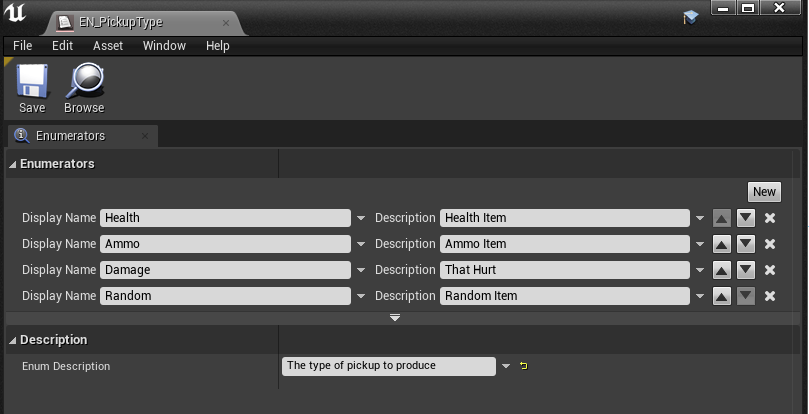Open the Asset menu
Viewport: 809px width, 414px height.
(108, 46)
